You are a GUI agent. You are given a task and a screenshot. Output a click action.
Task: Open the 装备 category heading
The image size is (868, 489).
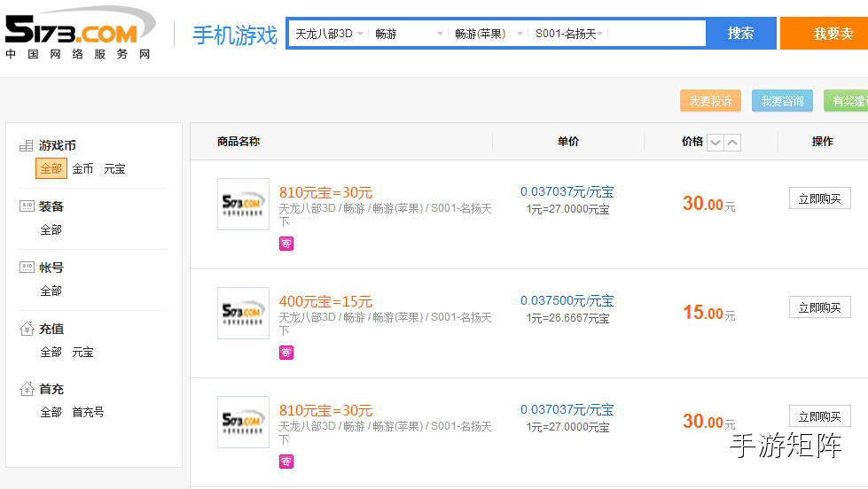click(51, 206)
